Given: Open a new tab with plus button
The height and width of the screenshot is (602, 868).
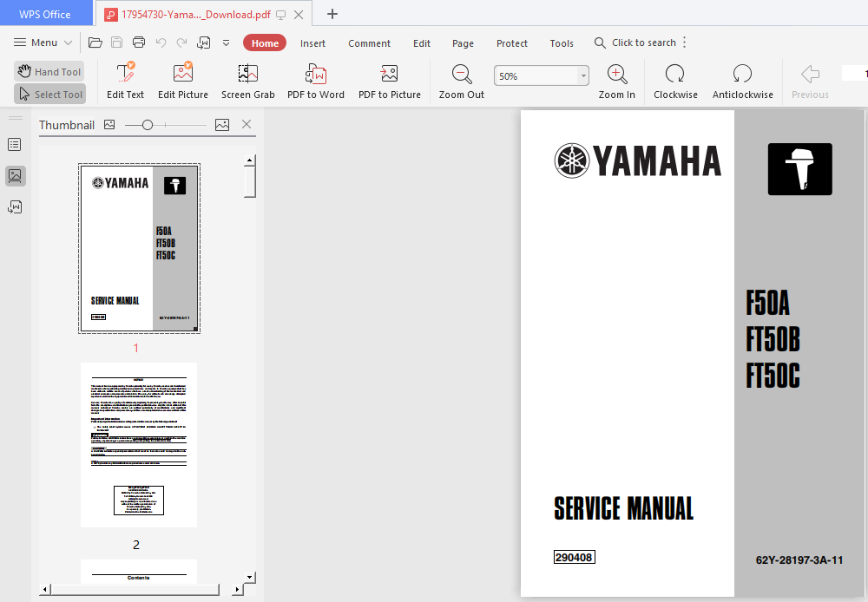Looking at the screenshot, I should 332,15.
